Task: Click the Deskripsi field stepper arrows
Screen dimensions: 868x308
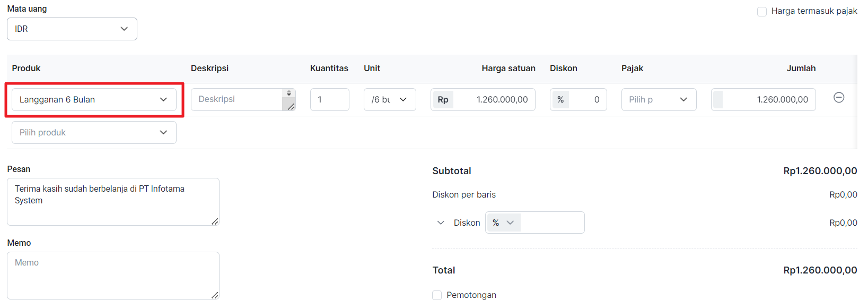Action: coord(289,93)
